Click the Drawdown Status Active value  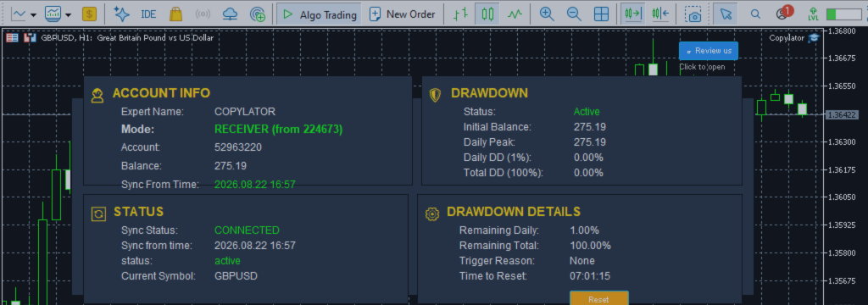click(587, 111)
